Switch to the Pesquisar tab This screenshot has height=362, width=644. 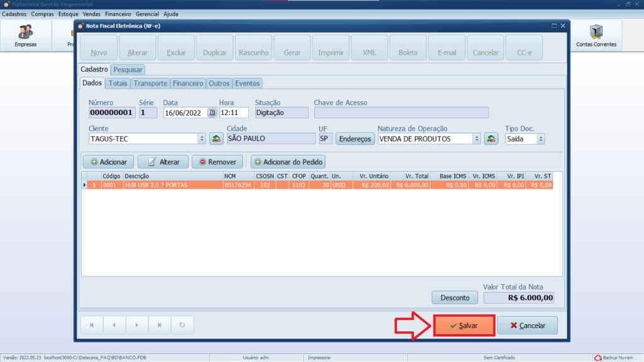128,69
